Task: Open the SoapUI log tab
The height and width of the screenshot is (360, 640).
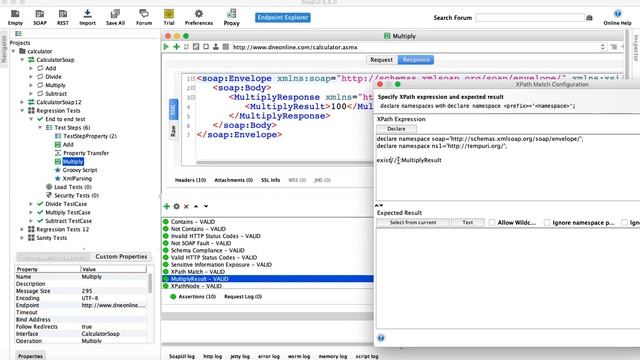Action: (x=182, y=356)
